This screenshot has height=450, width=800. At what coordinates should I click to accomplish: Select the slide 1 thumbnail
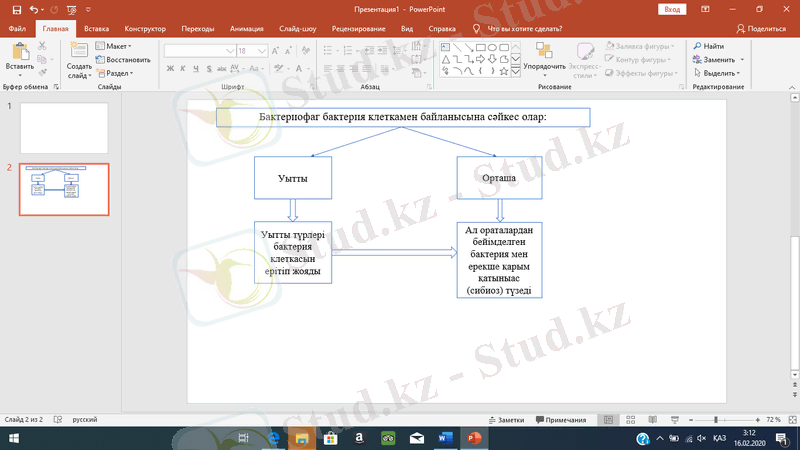pos(64,127)
